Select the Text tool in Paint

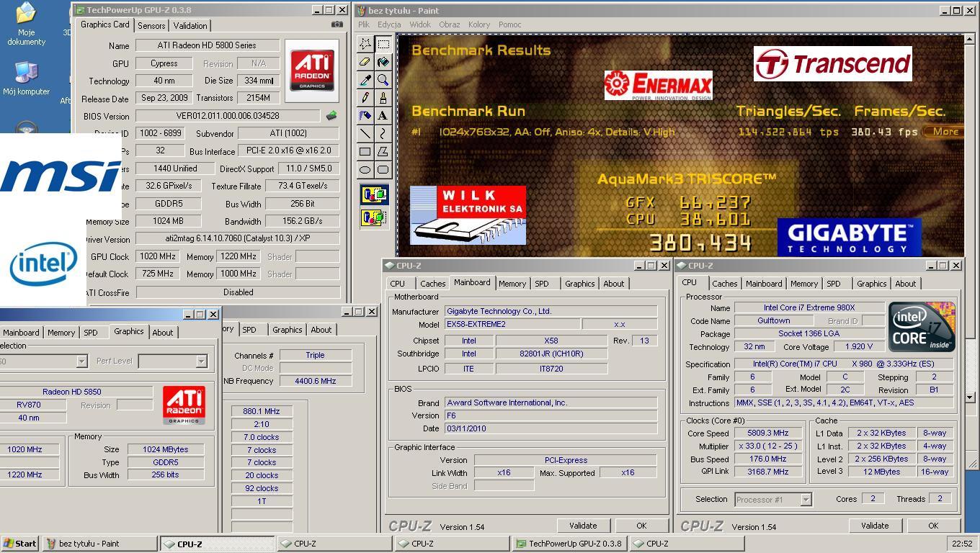383,115
